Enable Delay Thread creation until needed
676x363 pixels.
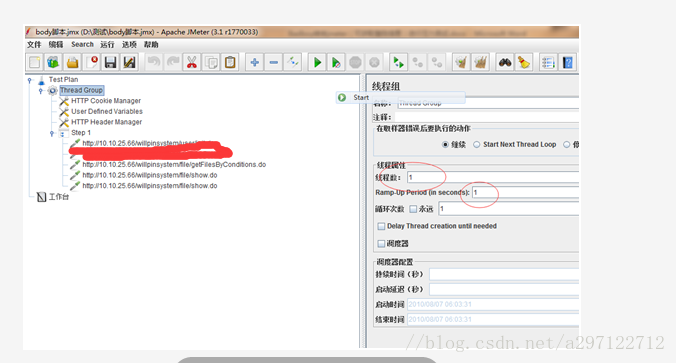pos(381,226)
